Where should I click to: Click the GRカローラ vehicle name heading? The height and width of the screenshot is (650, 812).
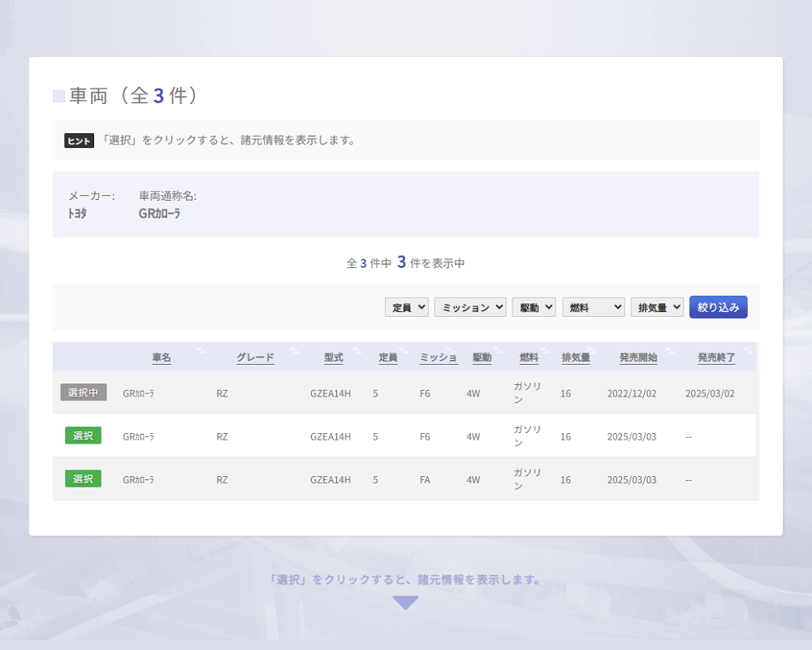pyautogui.click(x=159, y=214)
